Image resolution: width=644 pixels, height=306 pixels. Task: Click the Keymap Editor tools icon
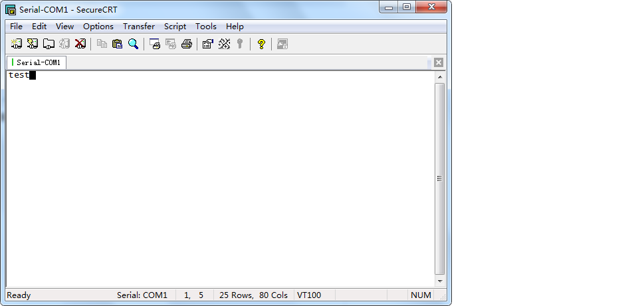point(224,44)
